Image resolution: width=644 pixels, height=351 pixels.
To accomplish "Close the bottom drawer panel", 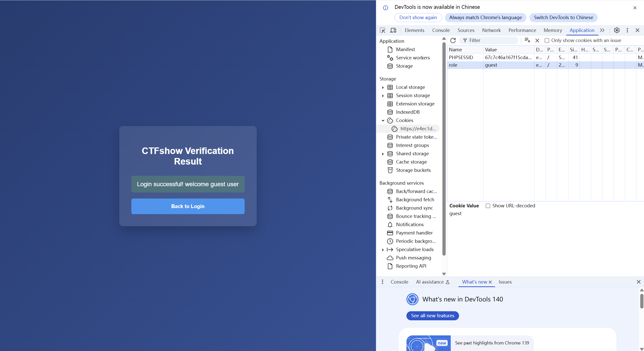I will coord(638,282).
